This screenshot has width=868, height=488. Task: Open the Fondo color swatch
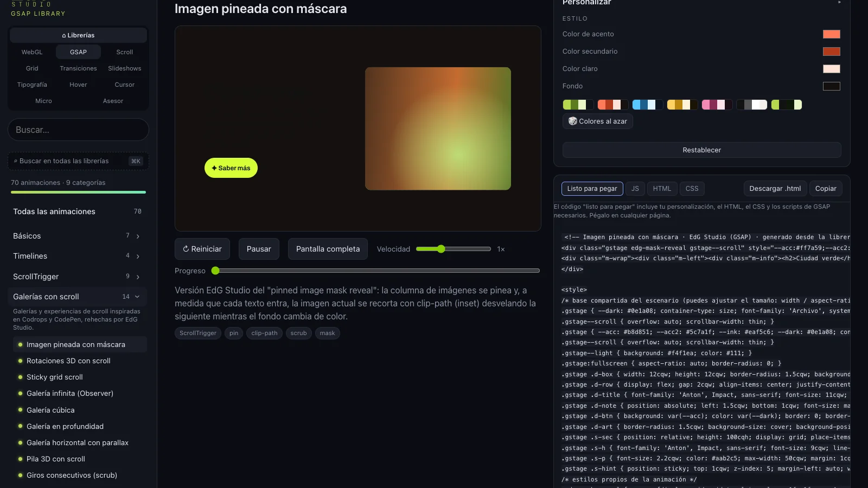[x=832, y=86]
